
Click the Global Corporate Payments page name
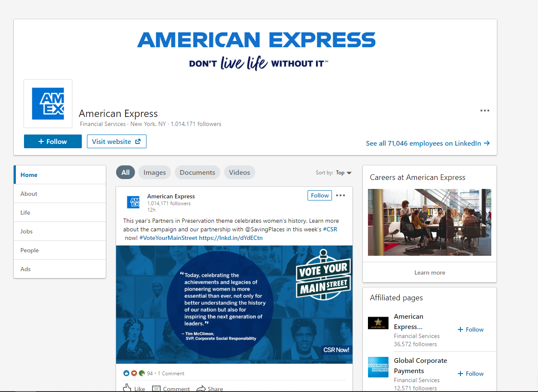421,366
